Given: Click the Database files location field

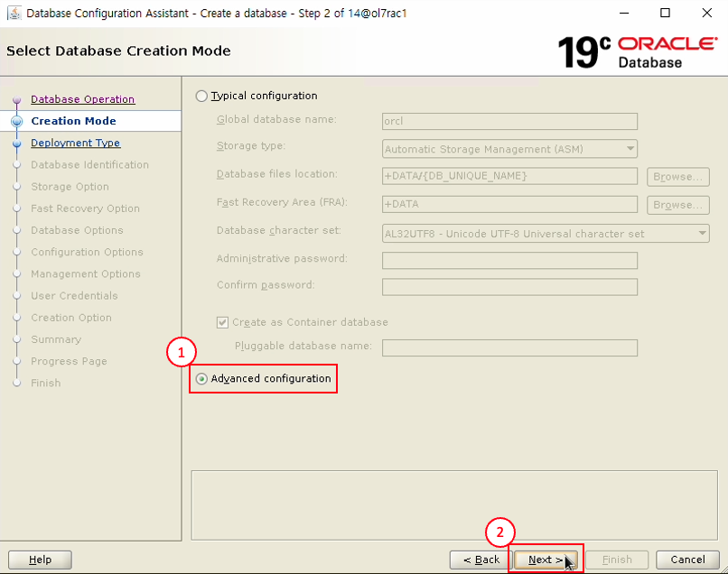Looking at the screenshot, I should tap(509, 176).
